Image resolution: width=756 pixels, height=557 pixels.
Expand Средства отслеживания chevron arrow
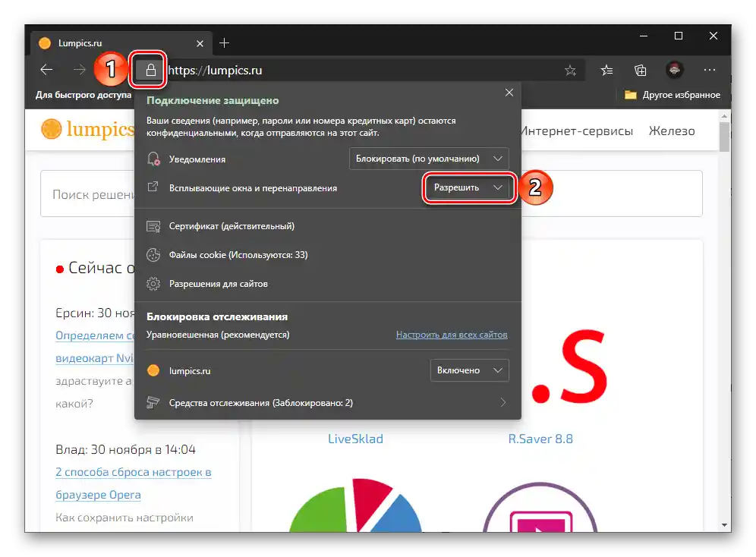503,402
